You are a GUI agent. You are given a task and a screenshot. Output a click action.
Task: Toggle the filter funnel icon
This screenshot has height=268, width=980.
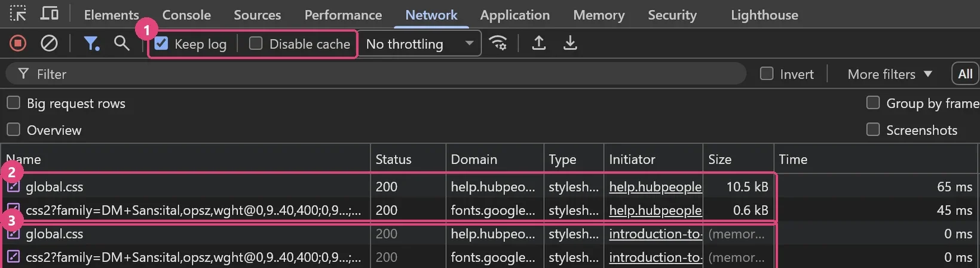(91, 43)
